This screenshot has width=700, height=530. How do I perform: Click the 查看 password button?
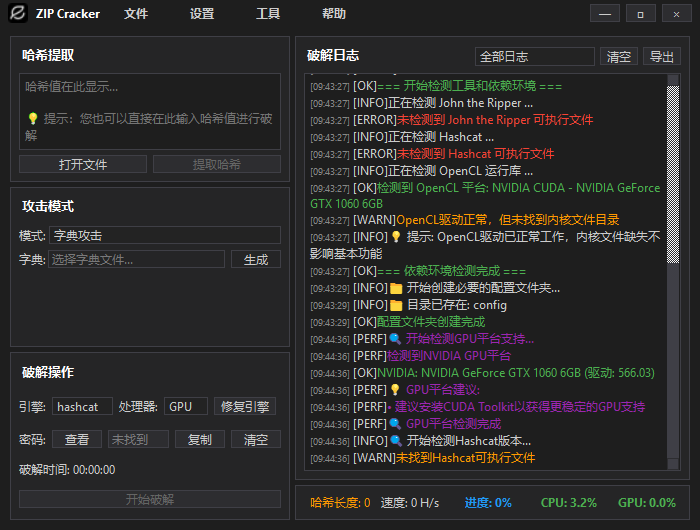point(77,439)
